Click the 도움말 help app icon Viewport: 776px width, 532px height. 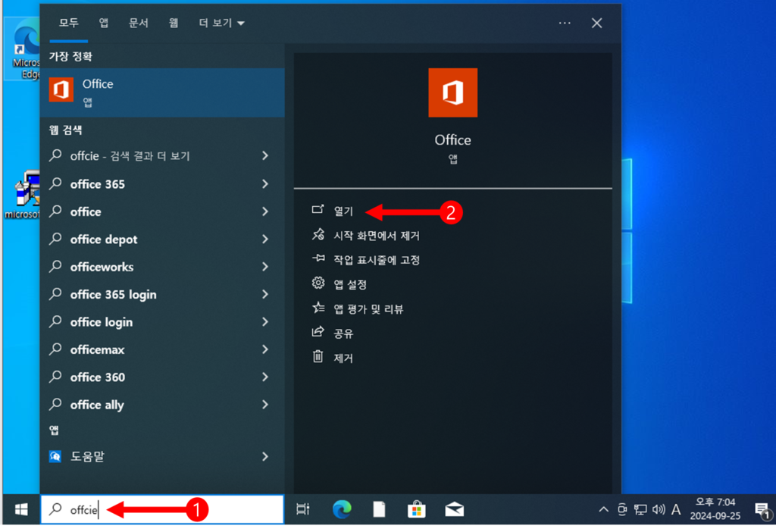[x=55, y=456]
